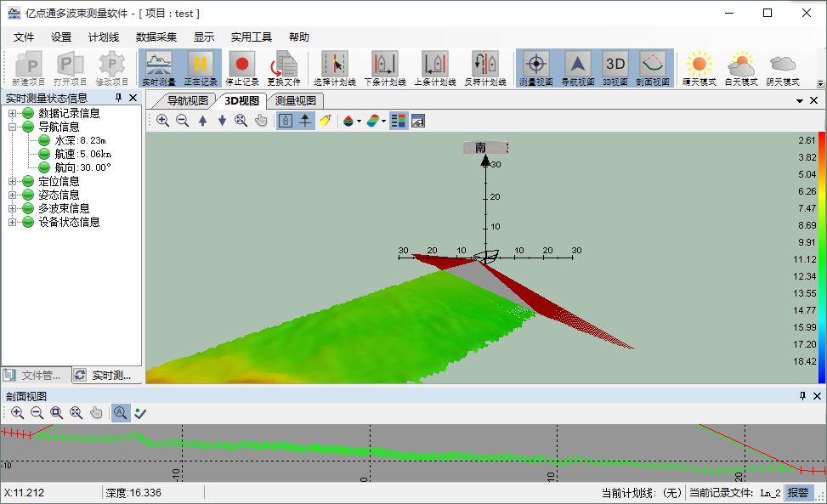Pause recording with the 正在记录 button
This screenshot has width=827, height=504.
[x=201, y=69]
